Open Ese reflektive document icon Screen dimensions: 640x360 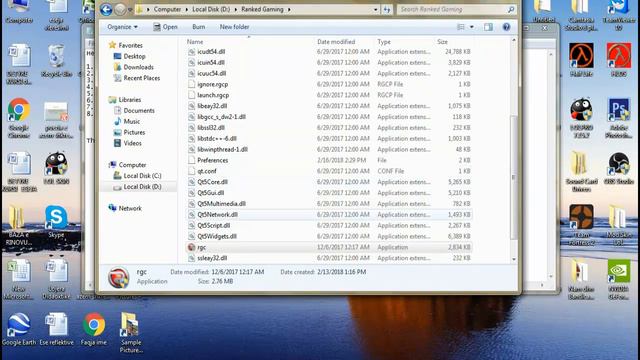pos(56,329)
